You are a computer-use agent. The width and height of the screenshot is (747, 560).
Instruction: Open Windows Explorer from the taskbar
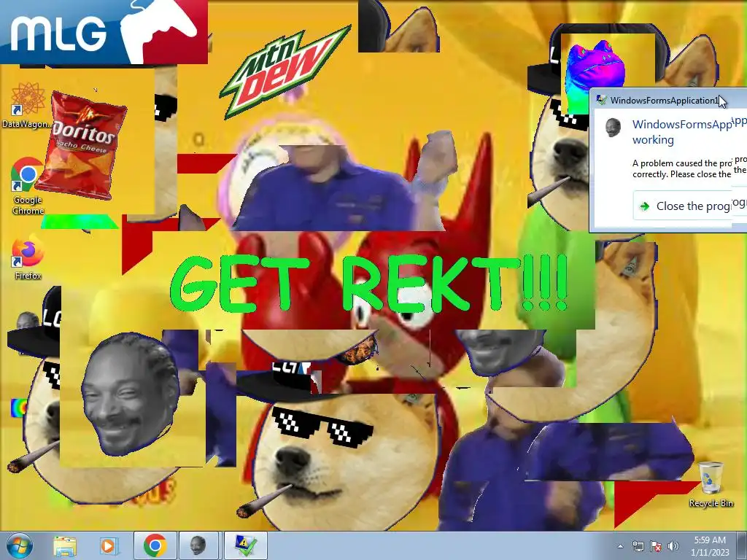[x=65, y=546]
